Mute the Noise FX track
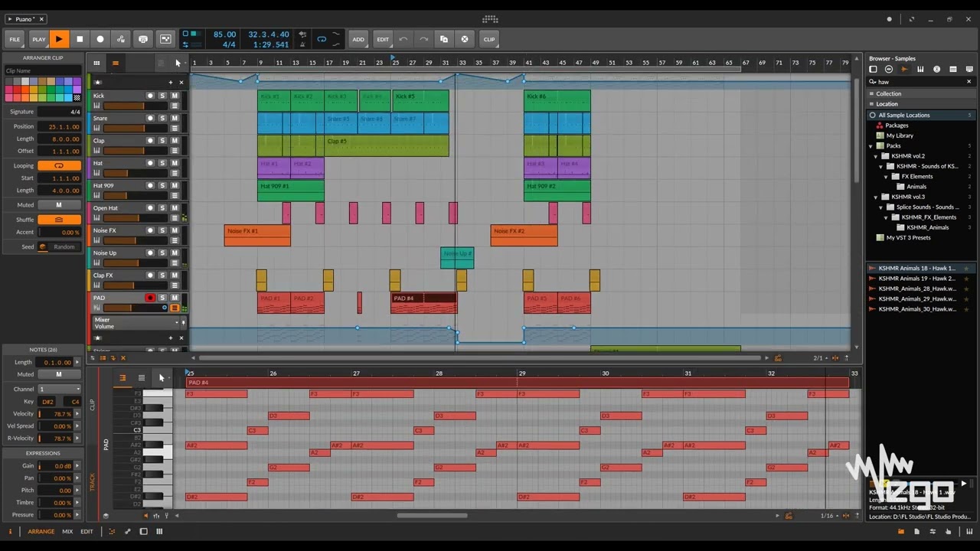This screenshot has width=980, height=551. click(x=175, y=230)
